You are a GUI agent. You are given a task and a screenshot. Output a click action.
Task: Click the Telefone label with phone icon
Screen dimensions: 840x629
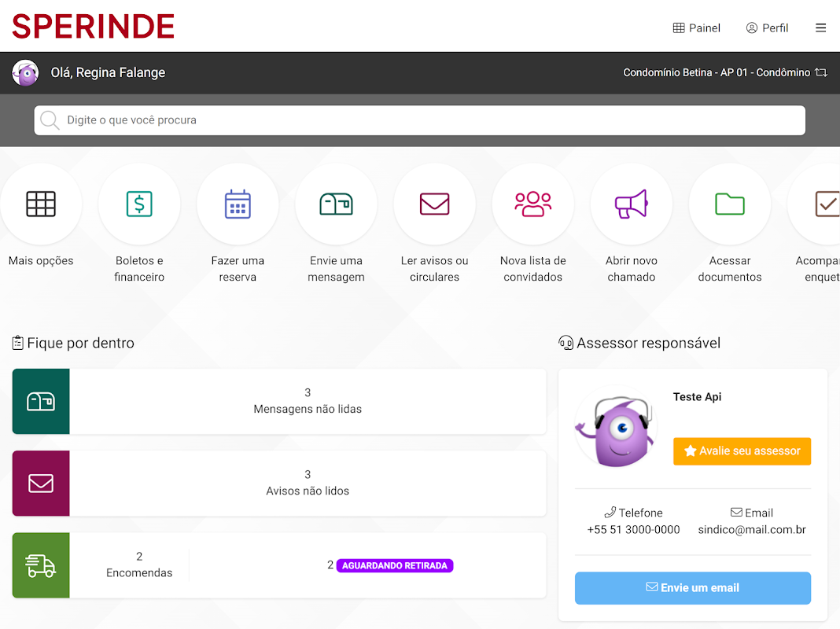tap(633, 513)
